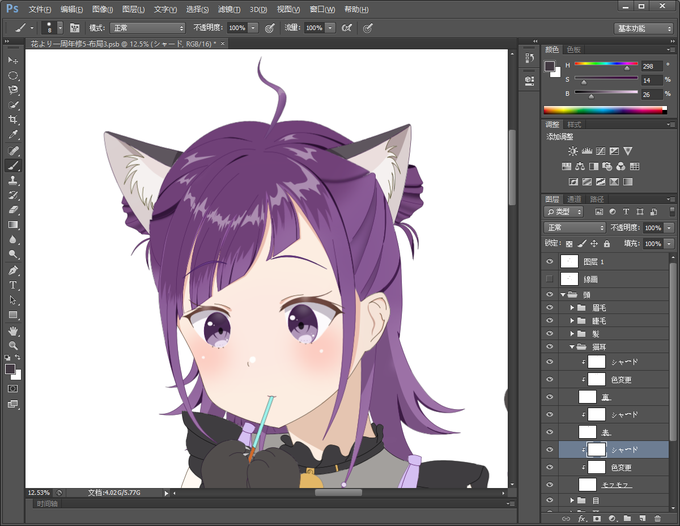Open the 基本功能 workspace dropdown
680x526 pixels.
(x=643, y=28)
